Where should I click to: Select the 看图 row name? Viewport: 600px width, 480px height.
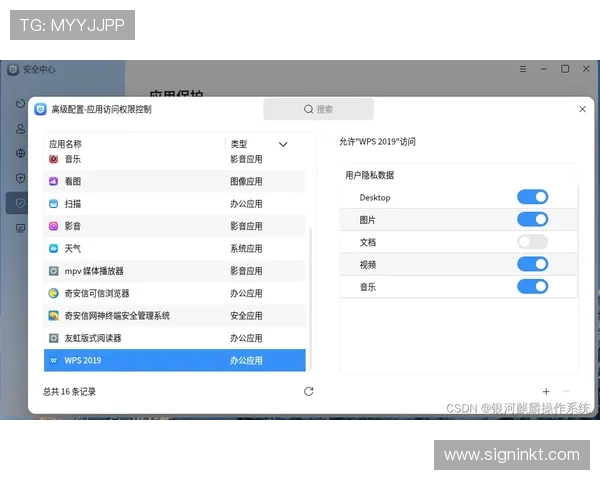pos(73,181)
